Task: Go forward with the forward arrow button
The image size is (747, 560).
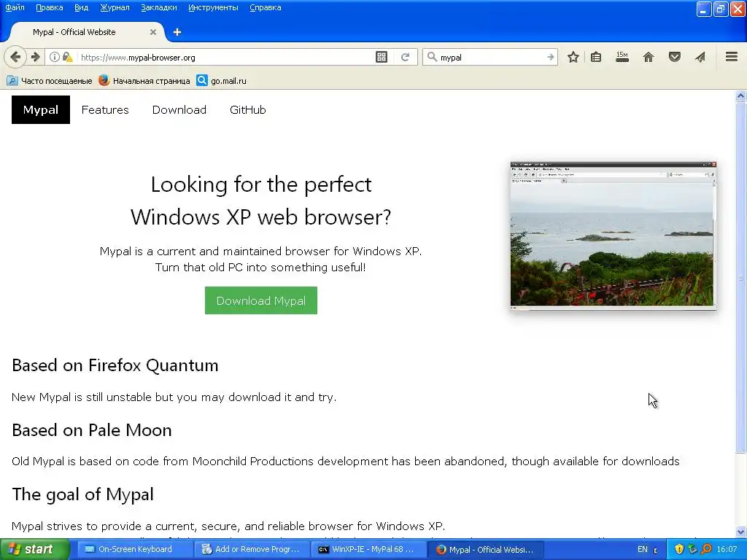Action: (36, 57)
